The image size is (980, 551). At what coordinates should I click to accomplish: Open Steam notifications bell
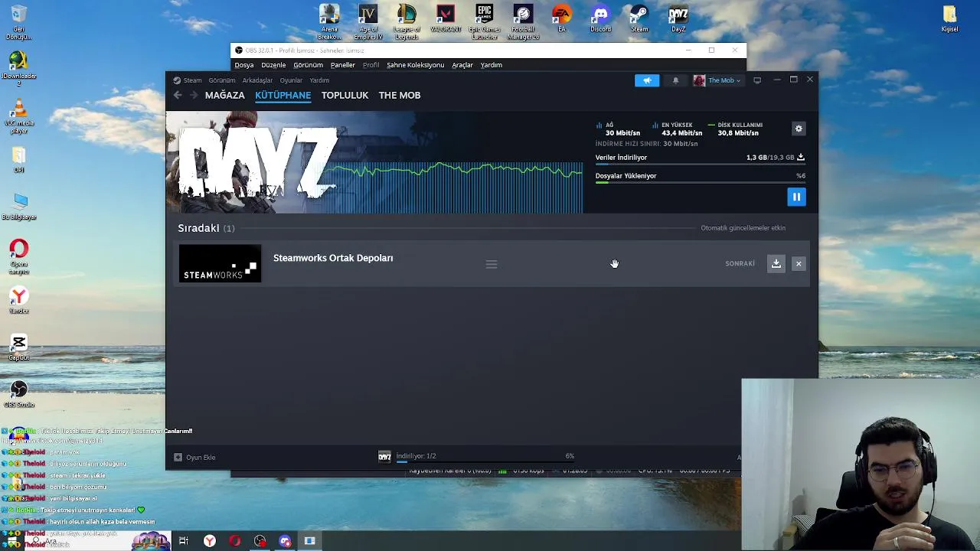[x=675, y=80]
